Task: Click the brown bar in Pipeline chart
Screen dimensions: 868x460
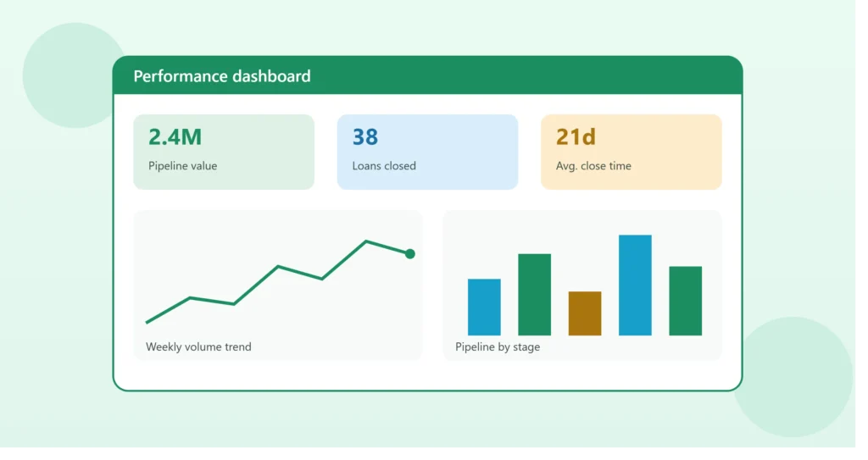Action: pyautogui.click(x=585, y=313)
